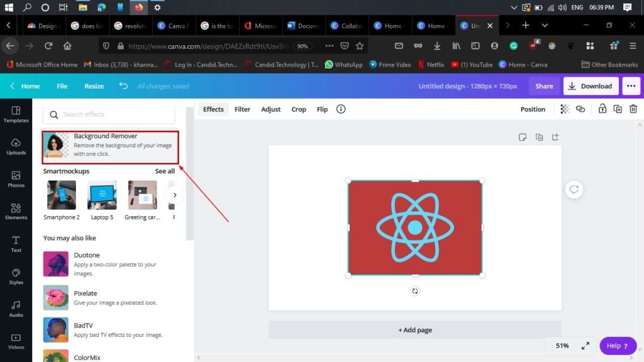Open the Styles sidebar panel

pyautogui.click(x=16, y=277)
